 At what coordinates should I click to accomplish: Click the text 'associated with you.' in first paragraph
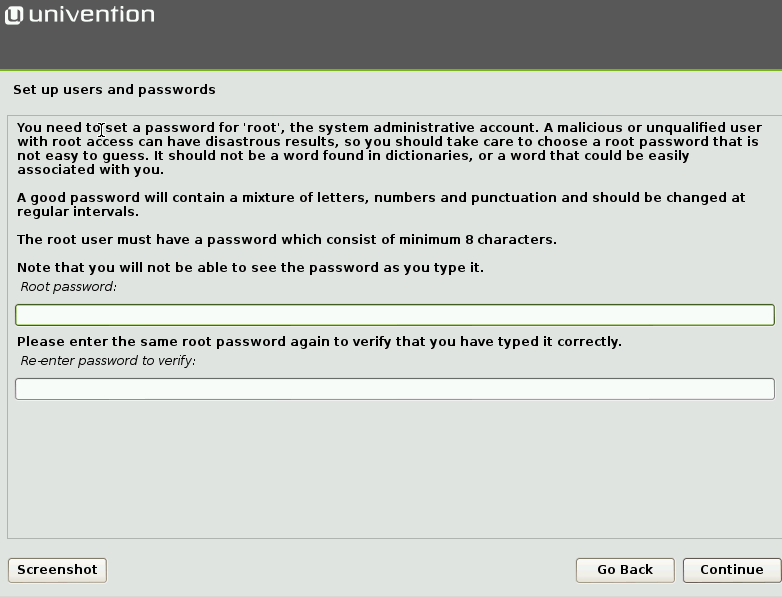tap(90, 170)
